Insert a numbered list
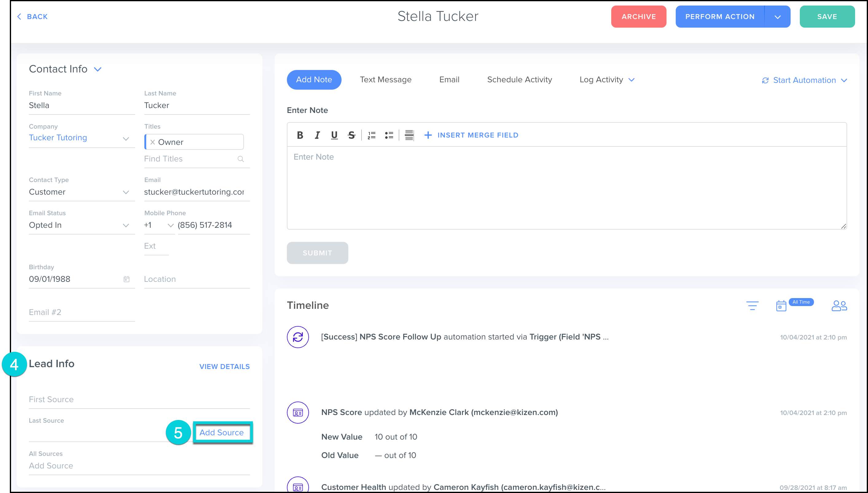Viewport: 868px width, 493px height. click(372, 135)
